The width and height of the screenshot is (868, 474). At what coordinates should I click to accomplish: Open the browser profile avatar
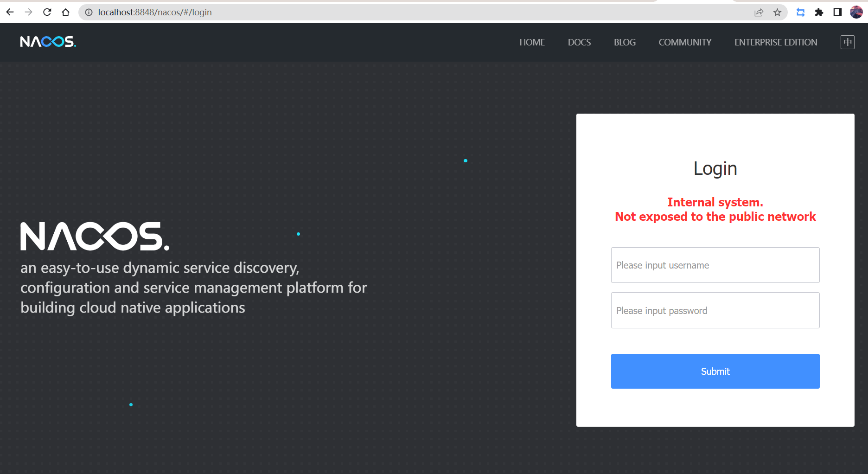point(856,12)
